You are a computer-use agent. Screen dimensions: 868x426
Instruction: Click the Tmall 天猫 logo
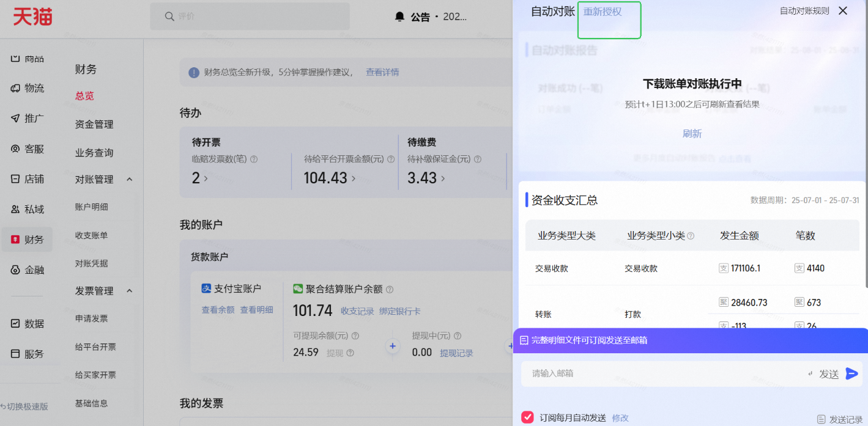[32, 17]
